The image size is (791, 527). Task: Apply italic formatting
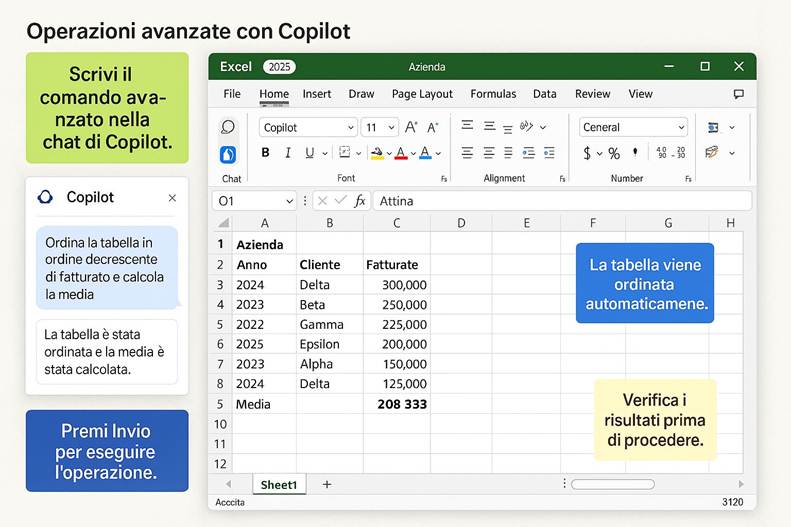[x=288, y=153]
